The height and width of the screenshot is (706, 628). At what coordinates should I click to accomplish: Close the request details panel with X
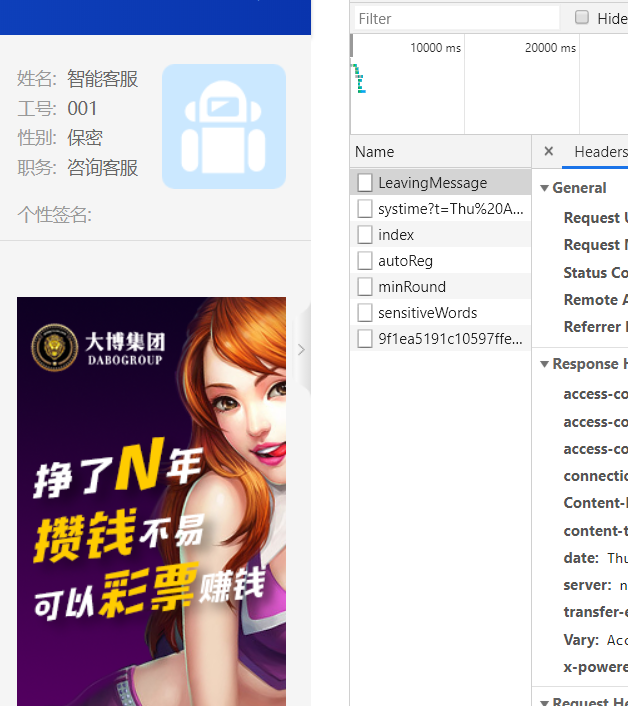(548, 151)
